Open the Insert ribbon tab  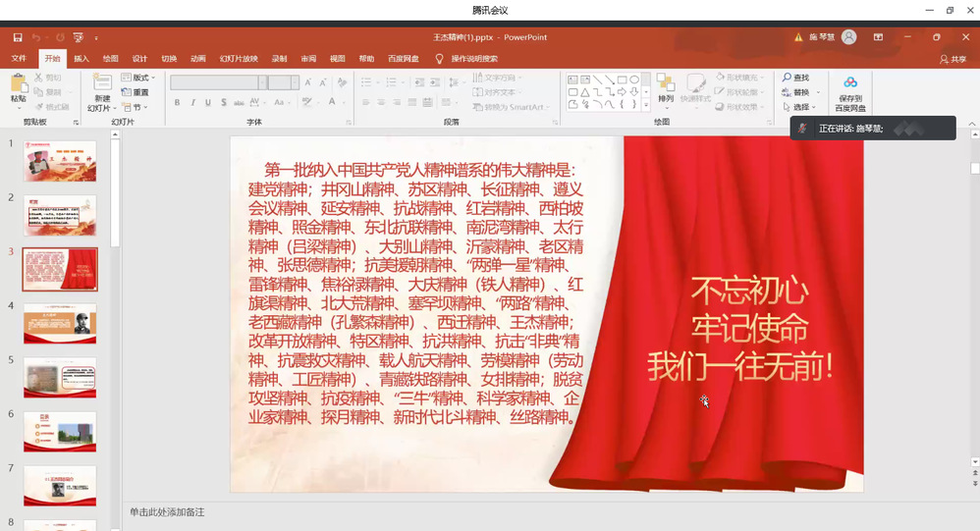(82, 59)
